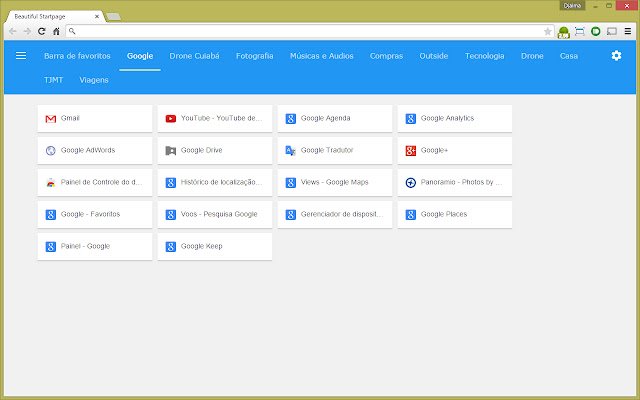This screenshot has height=400, width=640.
Task: Reload the page with the refresh icon
Action: tap(42, 31)
